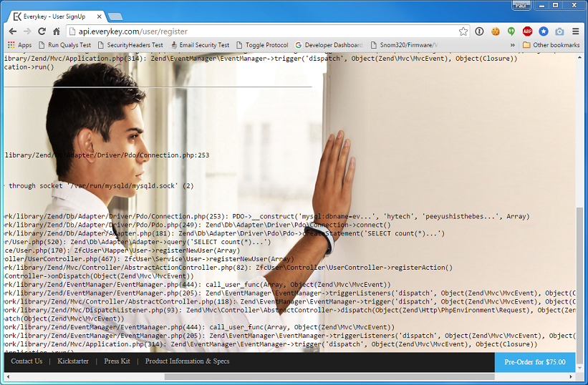Click the camera screenshot extension icon
The image size is (588, 385).
559,31
